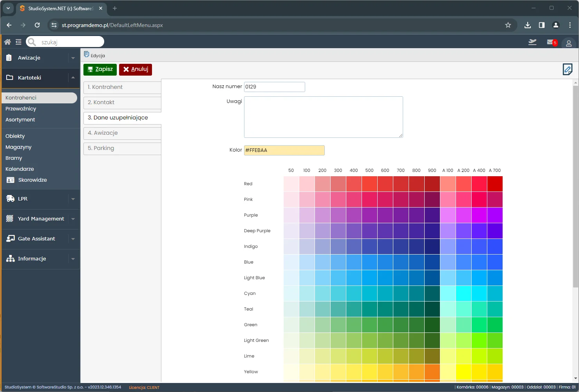579x392 pixels.
Task: Open a new browser tab
Action: coord(115,8)
